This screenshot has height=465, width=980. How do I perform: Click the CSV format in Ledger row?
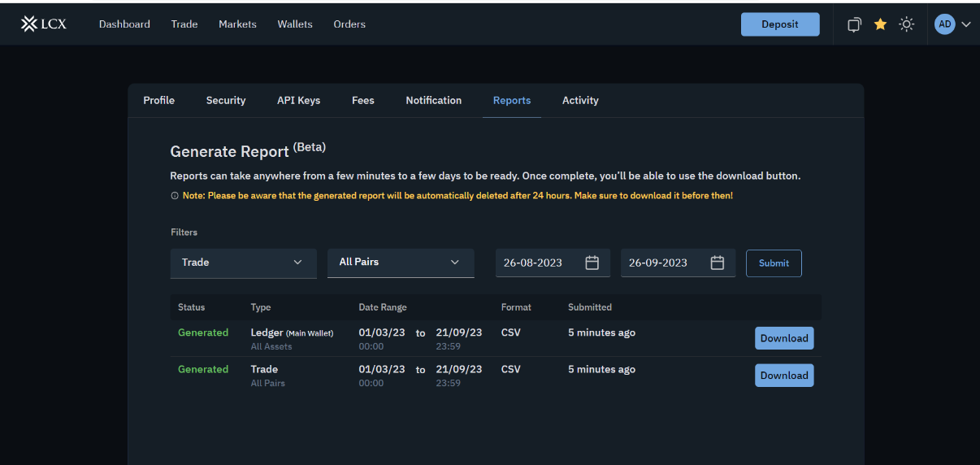(511, 332)
